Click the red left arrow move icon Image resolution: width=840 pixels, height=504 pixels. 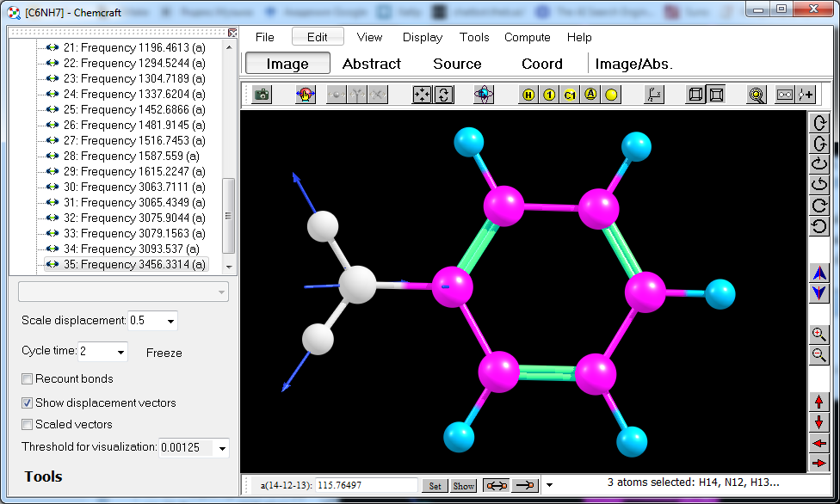(x=819, y=444)
